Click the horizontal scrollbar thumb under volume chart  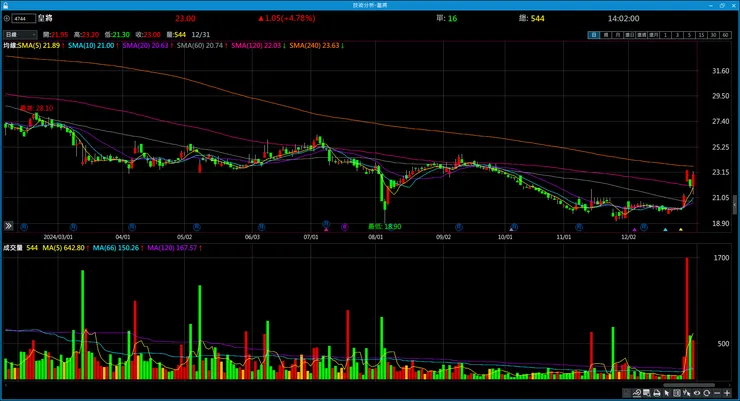pos(689,385)
